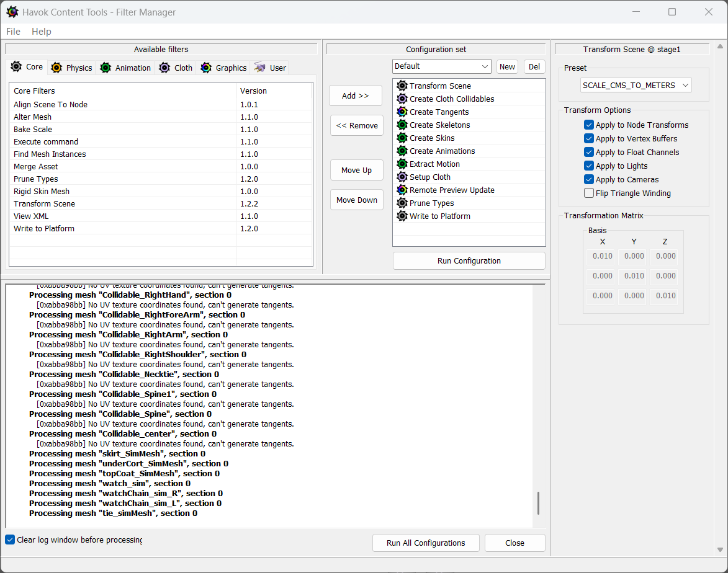Screen dimensions: 728x573
Task: Click the Graphics tab gear icon
Action: point(205,68)
